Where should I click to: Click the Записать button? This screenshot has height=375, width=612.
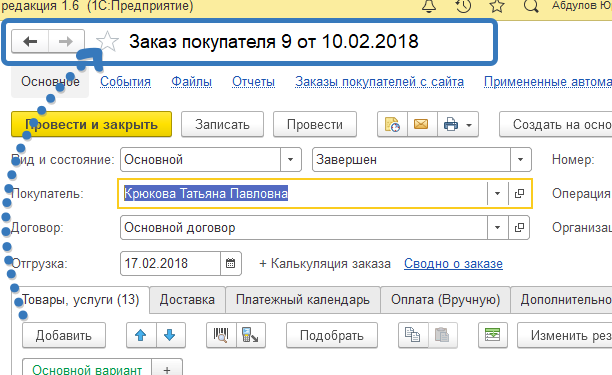click(222, 124)
